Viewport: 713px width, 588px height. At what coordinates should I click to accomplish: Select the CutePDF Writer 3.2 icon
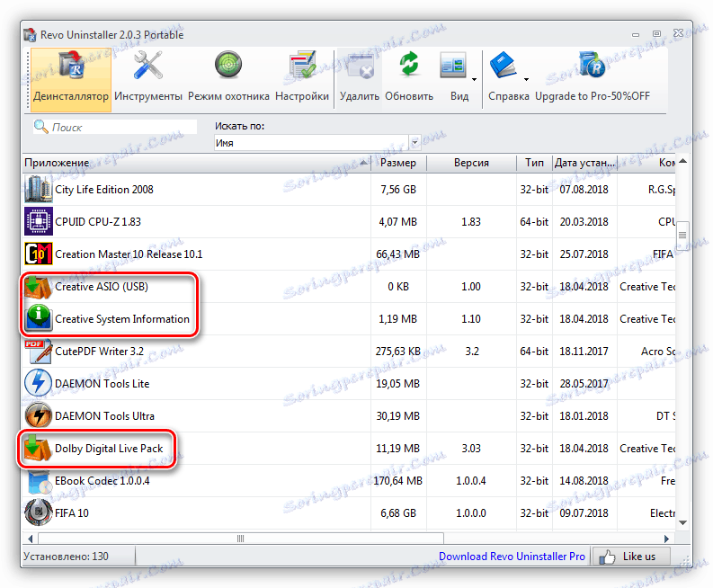(38, 351)
